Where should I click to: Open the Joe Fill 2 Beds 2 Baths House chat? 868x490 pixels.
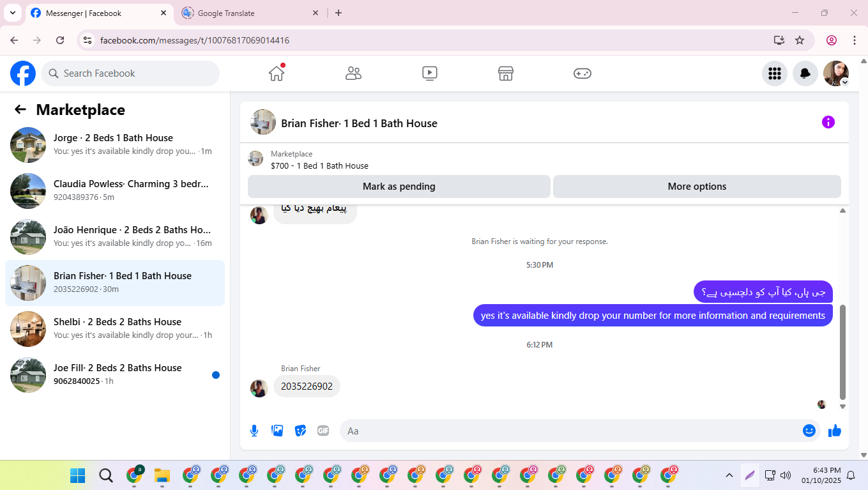click(x=115, y=375)
